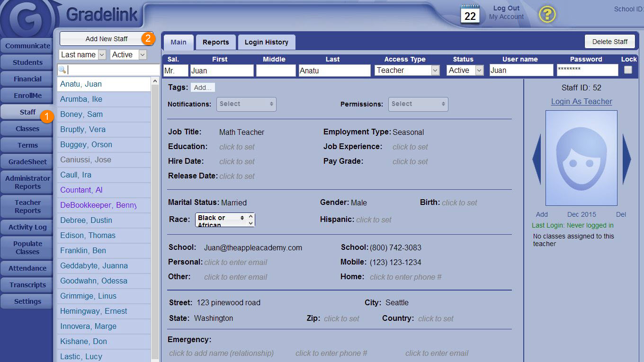Open the Access Type Teacher dropdown
The image size is (644, 362).
click(x=407, y=70)
